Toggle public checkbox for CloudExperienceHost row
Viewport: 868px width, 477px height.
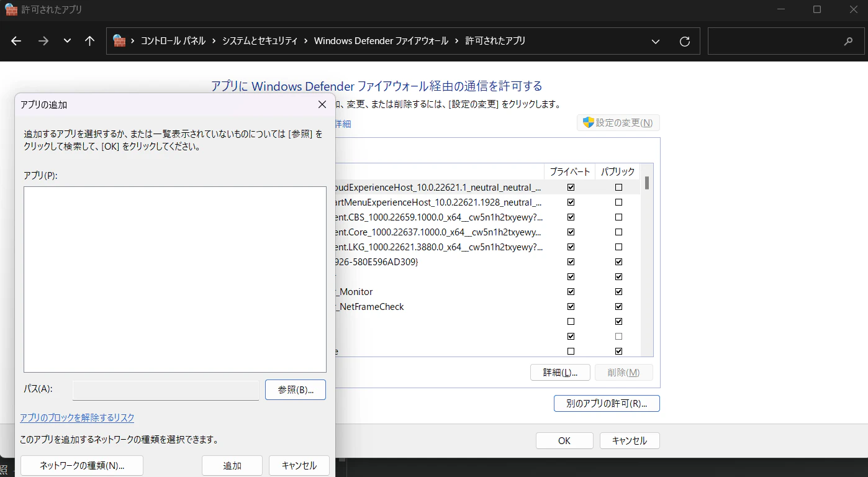pyautogui.click(x=618, y=188)
